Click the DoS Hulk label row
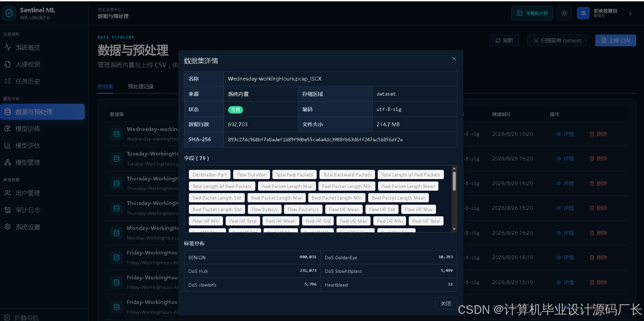Image resolution: width=644 pixels, height=321 pixels. 252,271
